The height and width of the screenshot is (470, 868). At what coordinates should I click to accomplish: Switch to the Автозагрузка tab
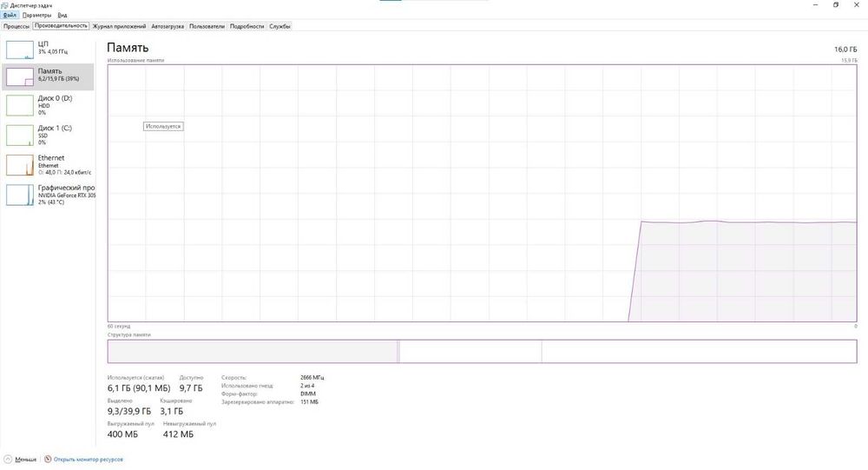(168, 26)
